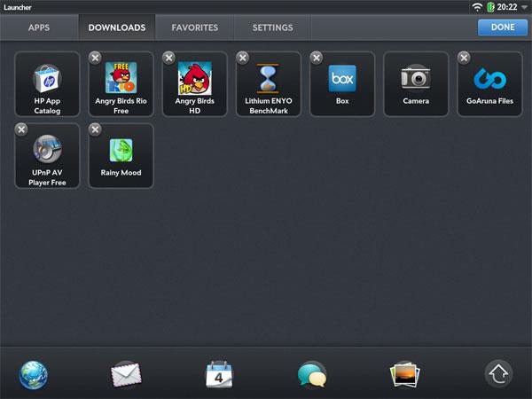Viewport: 532px width, 399px height.
Task: Switch to the APPS tab
Action: pyautogui.click(x=39, y=27)
